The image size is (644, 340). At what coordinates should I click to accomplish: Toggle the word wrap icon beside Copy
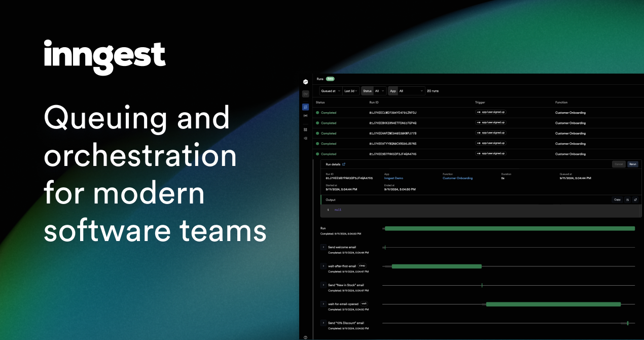(x=627, y=199)
